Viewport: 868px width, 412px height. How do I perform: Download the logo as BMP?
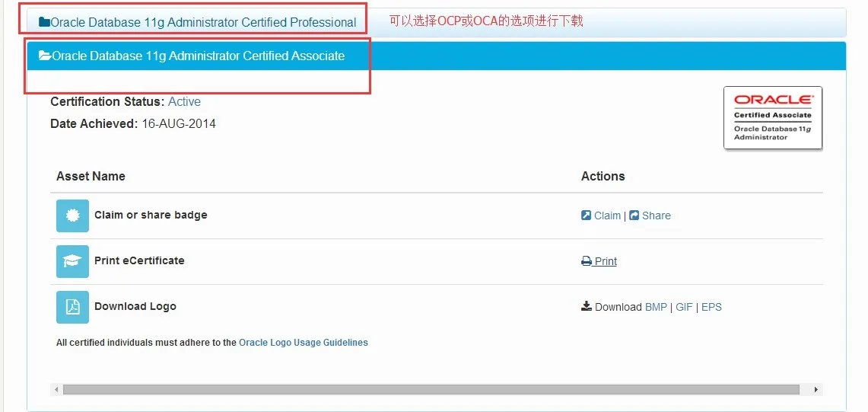click(x=656, y=307)
